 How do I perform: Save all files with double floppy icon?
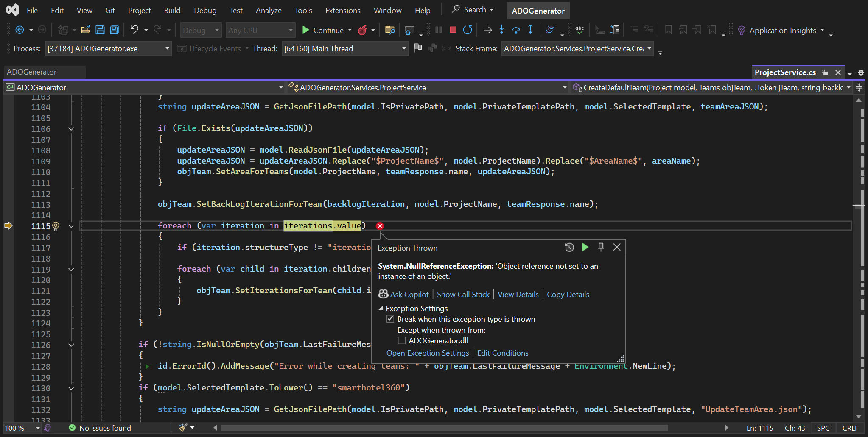click(115, 30)
